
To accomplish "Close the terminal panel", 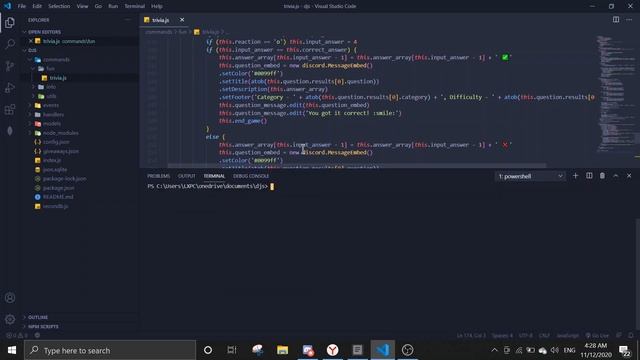I will 629,176.
